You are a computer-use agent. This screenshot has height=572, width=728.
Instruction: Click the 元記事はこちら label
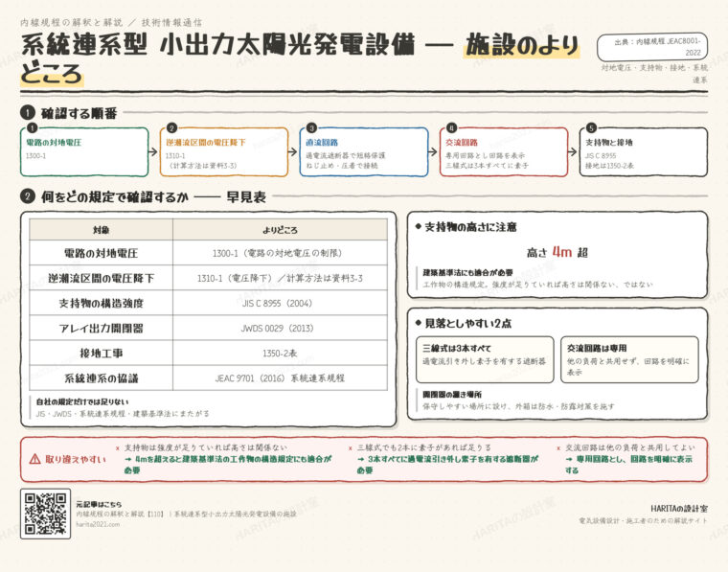pyautogui.click(x=99, y=504)
